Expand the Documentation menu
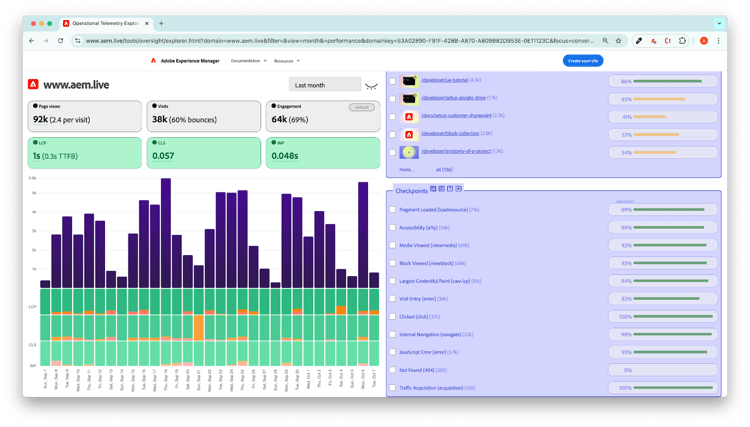750x427 pixels. tap(249, 61)
